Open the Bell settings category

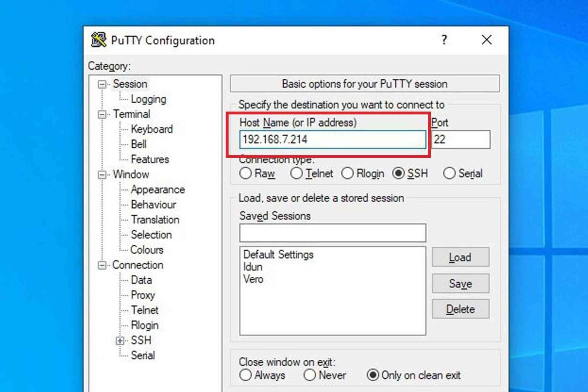[x=139, y=144]
